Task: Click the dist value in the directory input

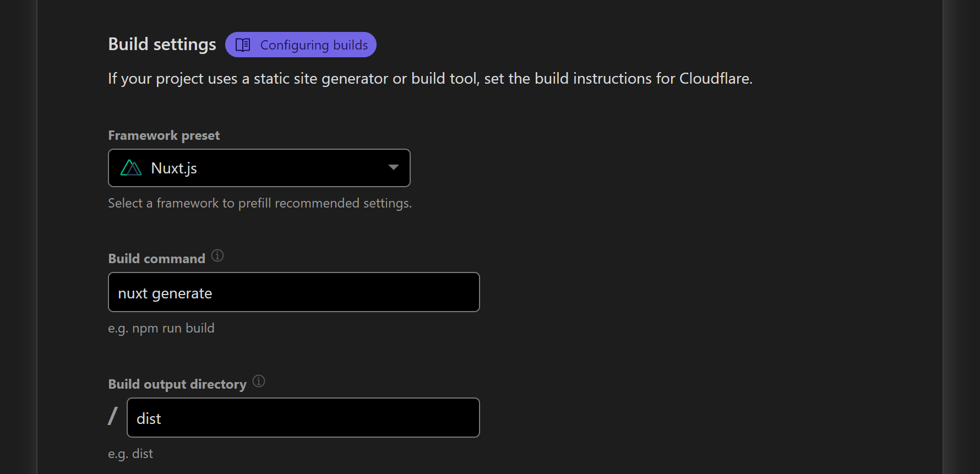Action: [149, 417]
